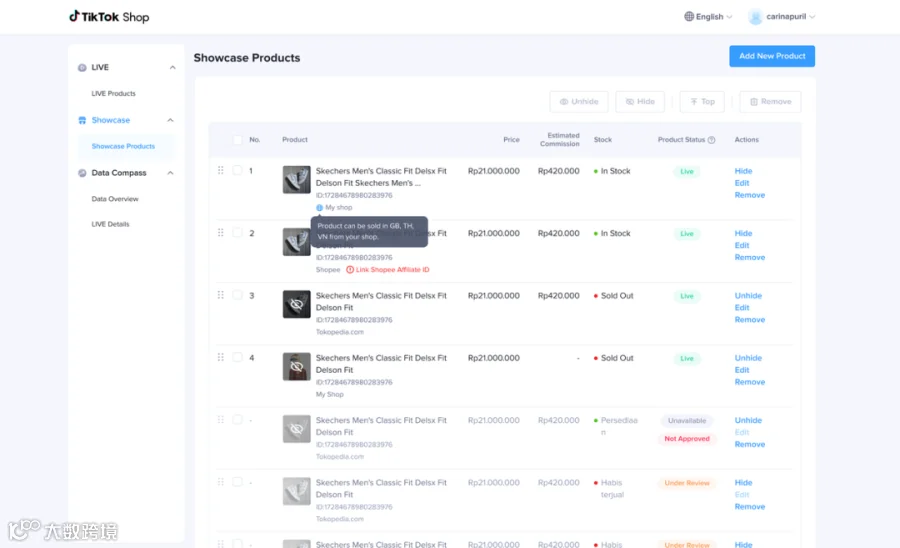
Task: Click the Top toolbar button
Action: [702, 102]
